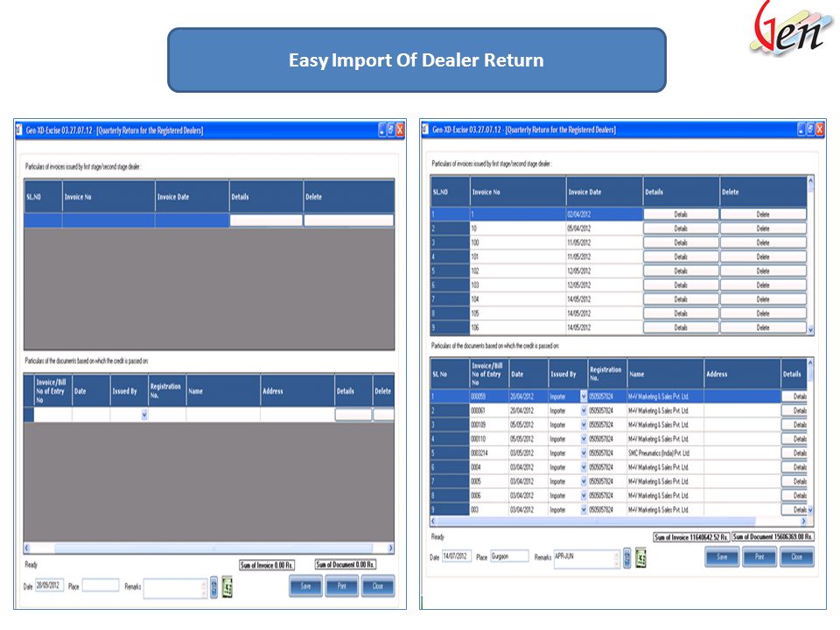
Task: Click the green Excel import icon in left window
Action: [x=227, y=587]
